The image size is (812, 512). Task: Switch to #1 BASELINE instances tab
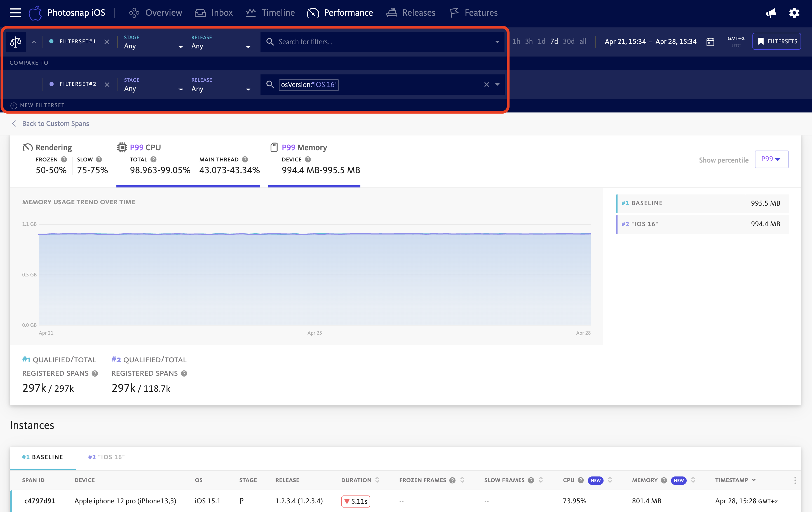coord(43,457)
